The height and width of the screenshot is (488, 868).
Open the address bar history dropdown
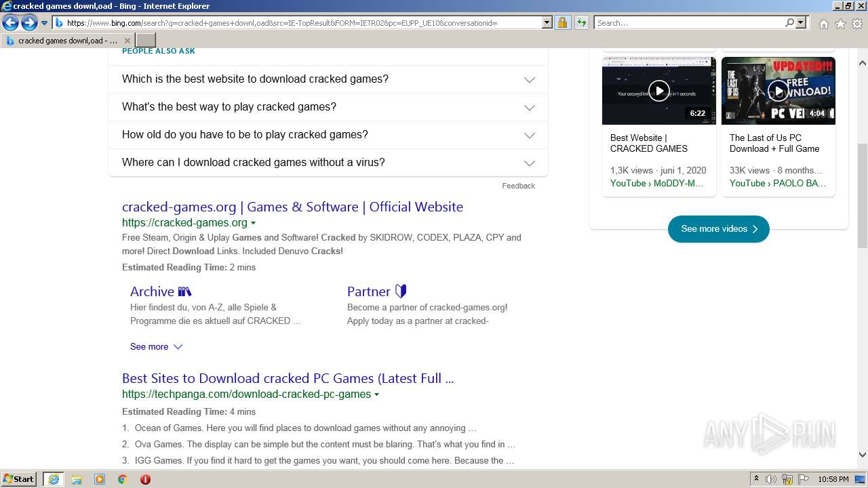click(547, 23)
